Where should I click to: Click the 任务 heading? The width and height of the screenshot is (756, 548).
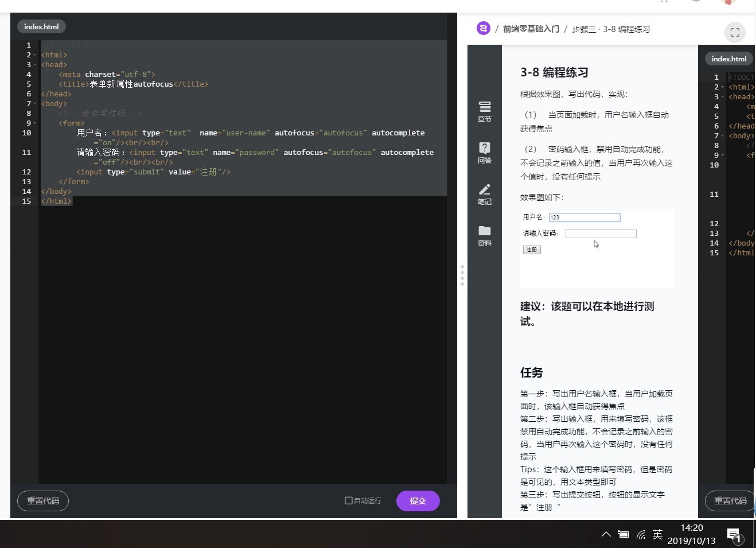pos(532,373)
